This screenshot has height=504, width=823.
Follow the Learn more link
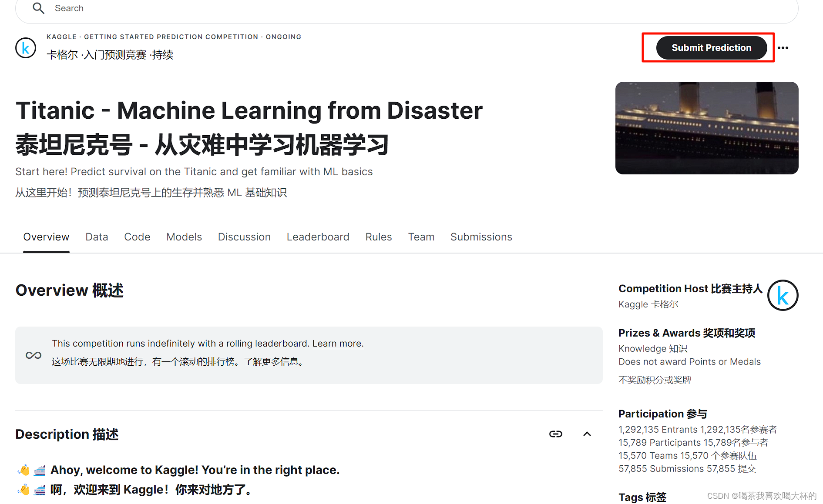[x=338, y=344]
